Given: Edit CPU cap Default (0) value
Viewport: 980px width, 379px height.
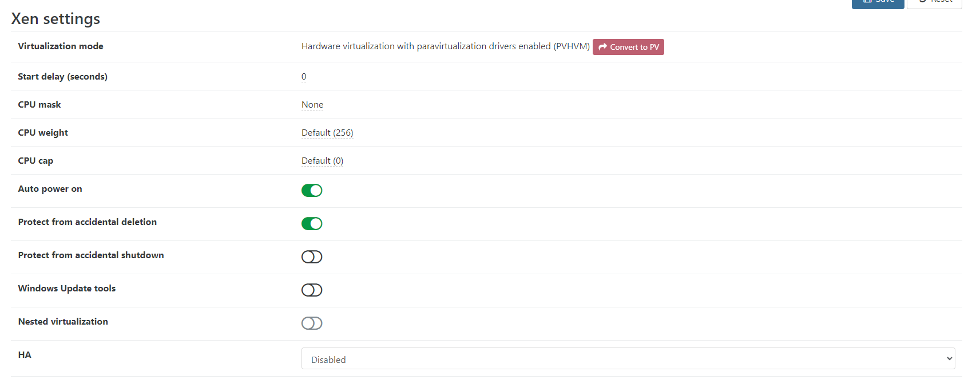Looking at the screenshot, I should 322,161.
